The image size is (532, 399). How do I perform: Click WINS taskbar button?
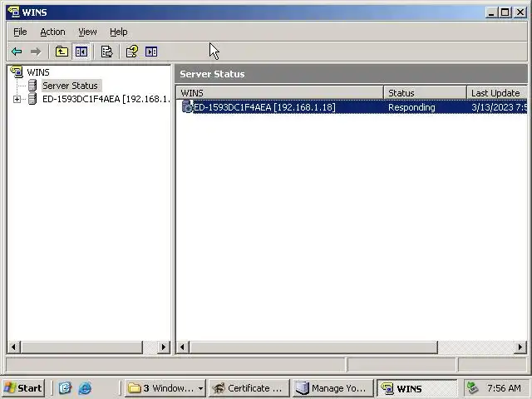point(417,388)
